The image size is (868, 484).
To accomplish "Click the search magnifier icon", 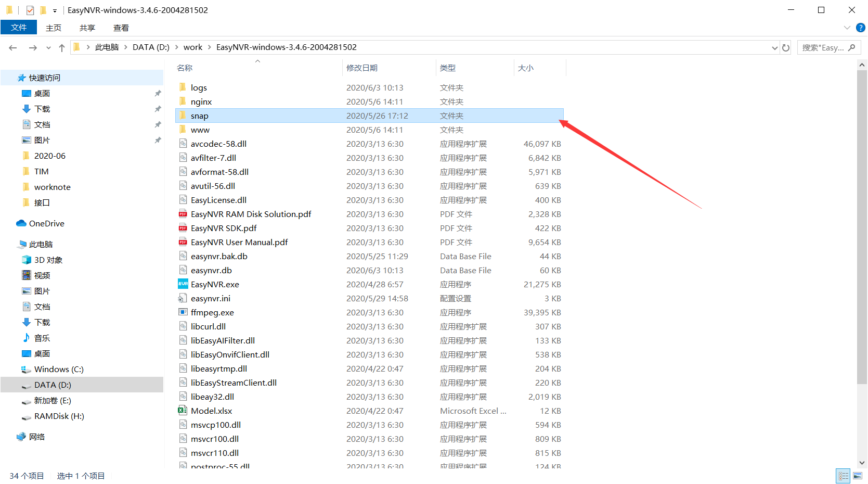I will tap(851, 47).
